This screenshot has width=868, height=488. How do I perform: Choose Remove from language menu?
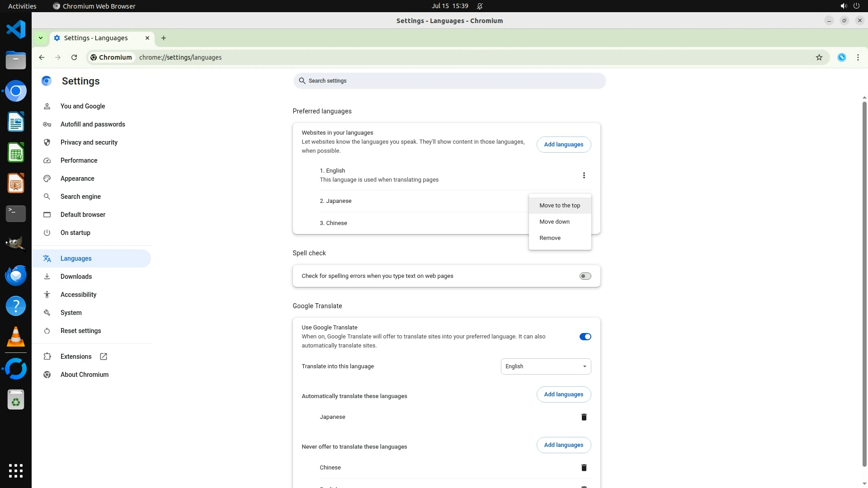[x=550, y=238]
